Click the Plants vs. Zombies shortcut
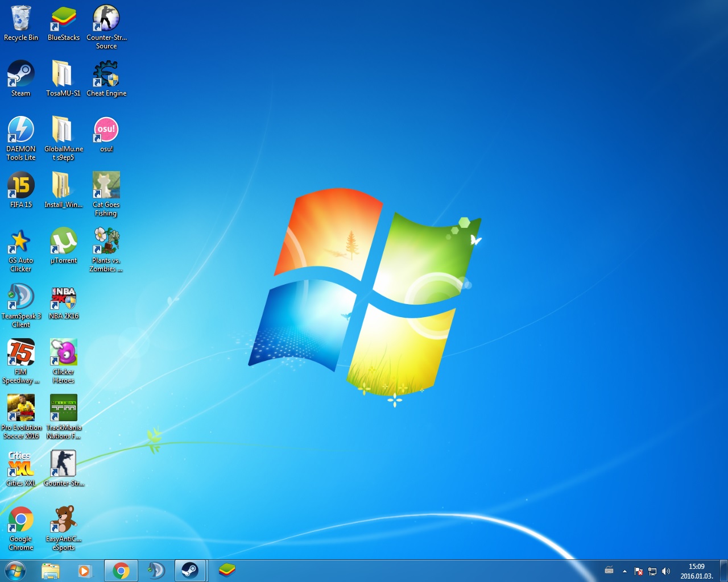This screenshot has height=582, width=728. tap(106, 251)
